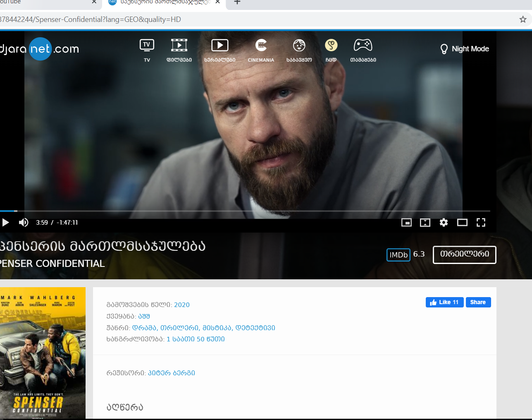This screenshot has height=420, width=532.
Task: Click the IMDb rating badge
Action: pyautogui.click(x=398, y=255)
